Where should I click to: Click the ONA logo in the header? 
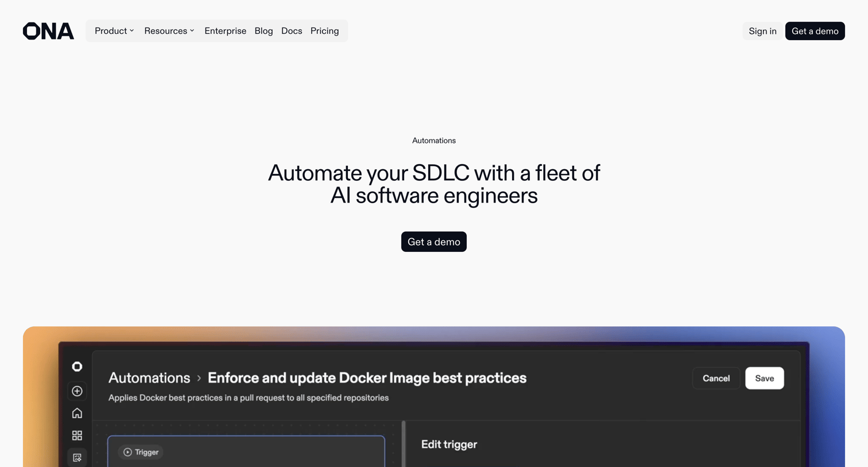[48, 31]
